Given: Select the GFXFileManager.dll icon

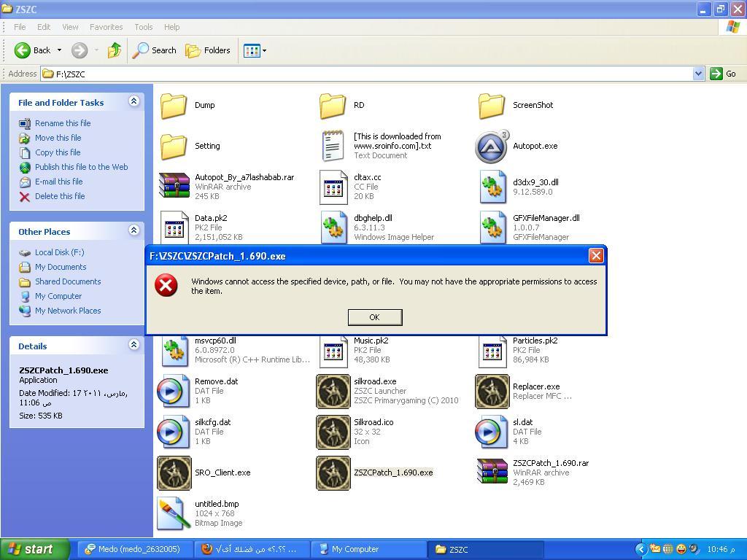Looking at the screenshot, I should point(492,227).
